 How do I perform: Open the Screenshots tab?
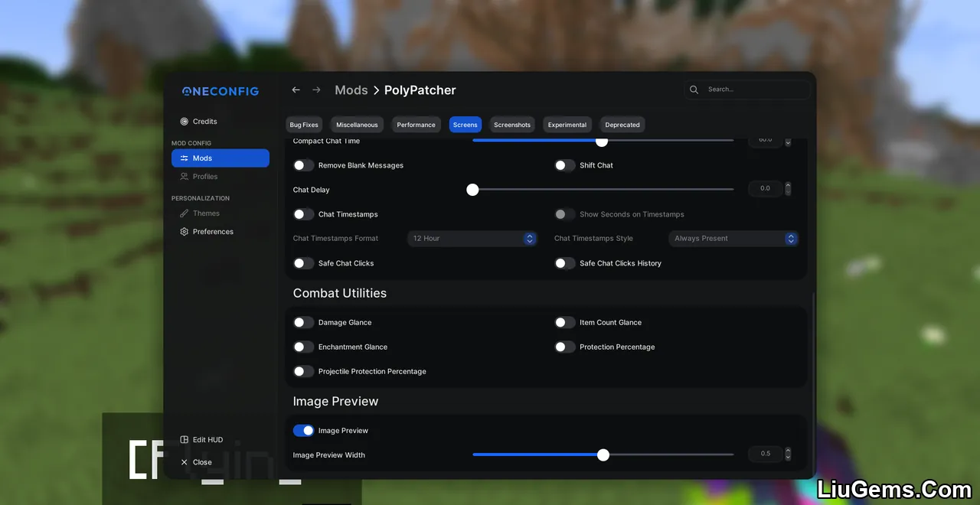(x=512, y=125)
